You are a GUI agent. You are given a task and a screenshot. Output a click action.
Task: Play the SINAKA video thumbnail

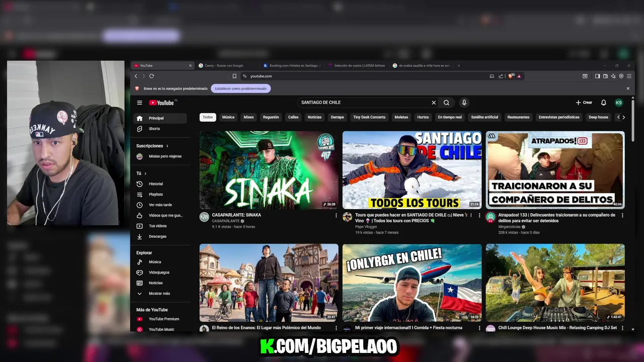click(x=269, y=170)
